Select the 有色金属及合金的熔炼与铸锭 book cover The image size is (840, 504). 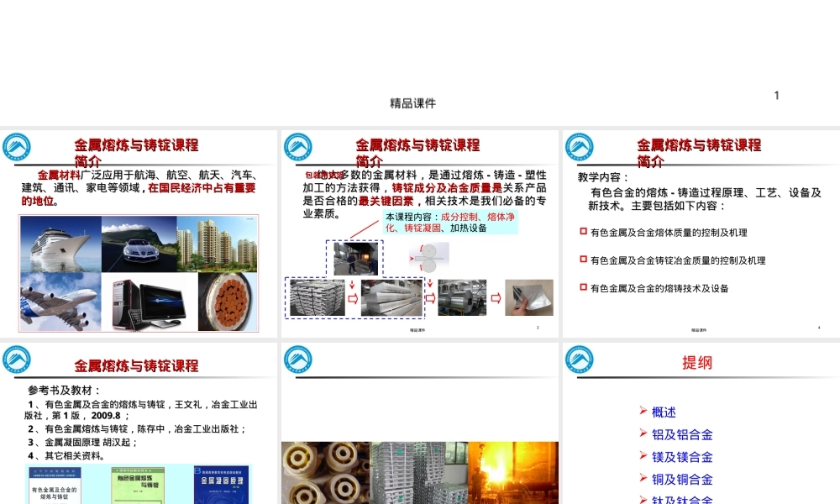pos(57,486)
